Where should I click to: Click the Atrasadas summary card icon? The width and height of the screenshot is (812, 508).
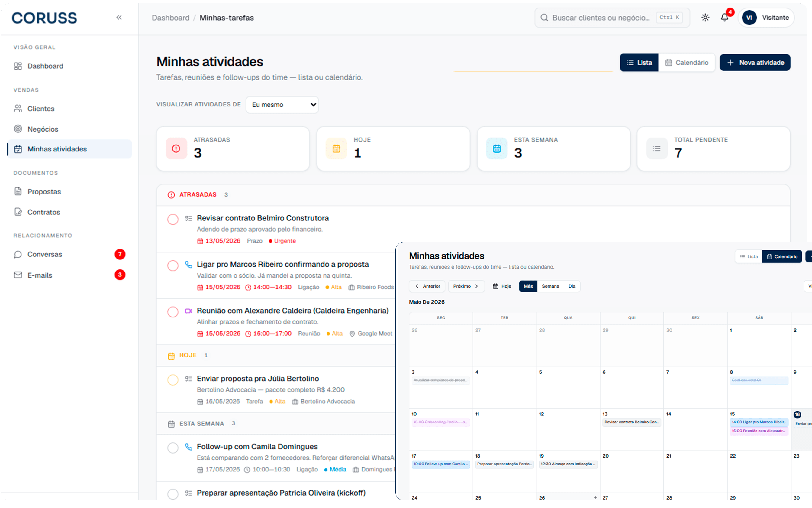pos(176,148)
